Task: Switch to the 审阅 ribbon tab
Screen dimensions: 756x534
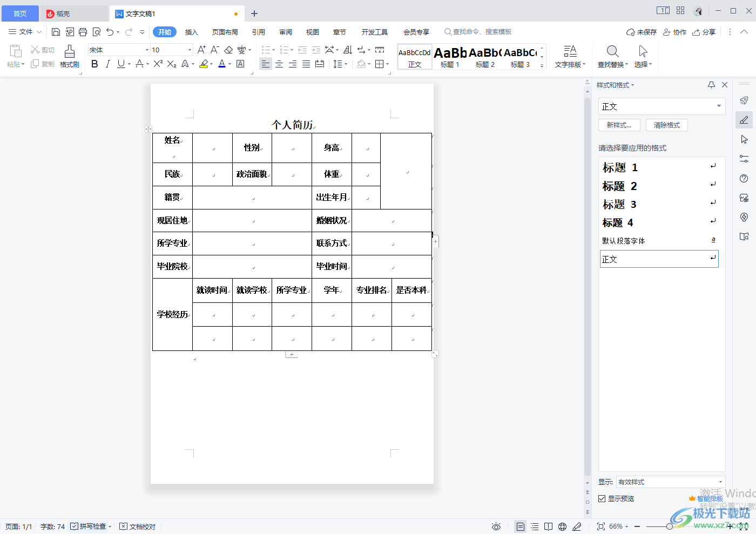Action: [x=286, y=32]
